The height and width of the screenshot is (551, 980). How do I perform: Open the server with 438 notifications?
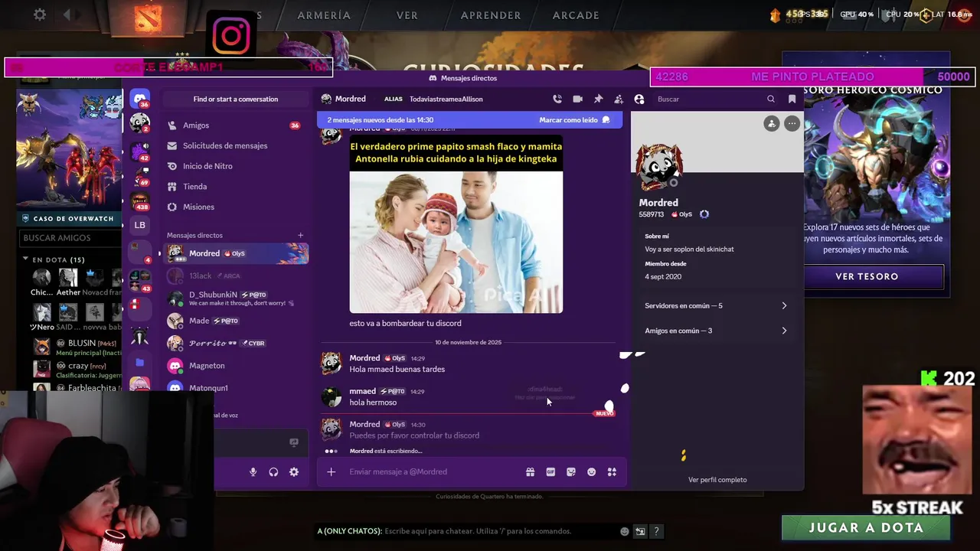pos(139,202)
